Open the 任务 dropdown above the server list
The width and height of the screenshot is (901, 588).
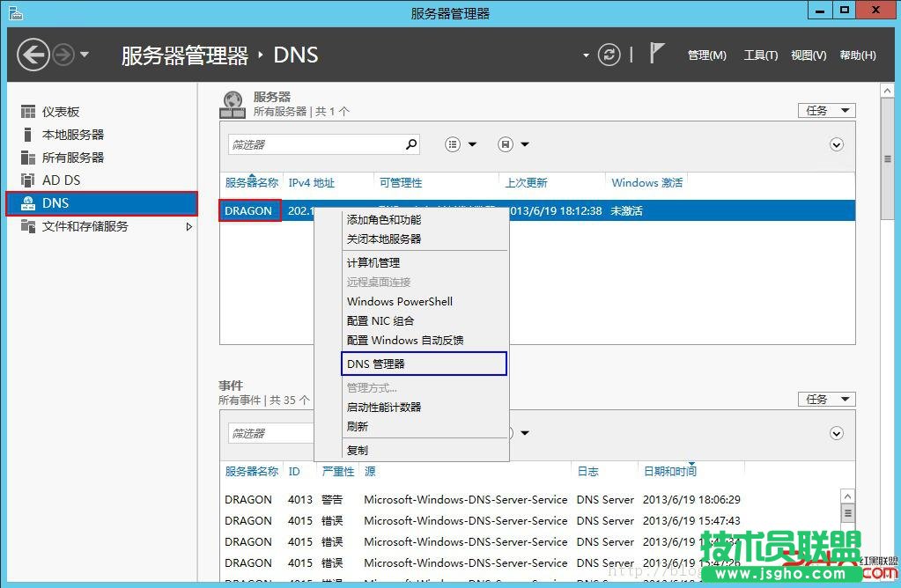[826, 110]
